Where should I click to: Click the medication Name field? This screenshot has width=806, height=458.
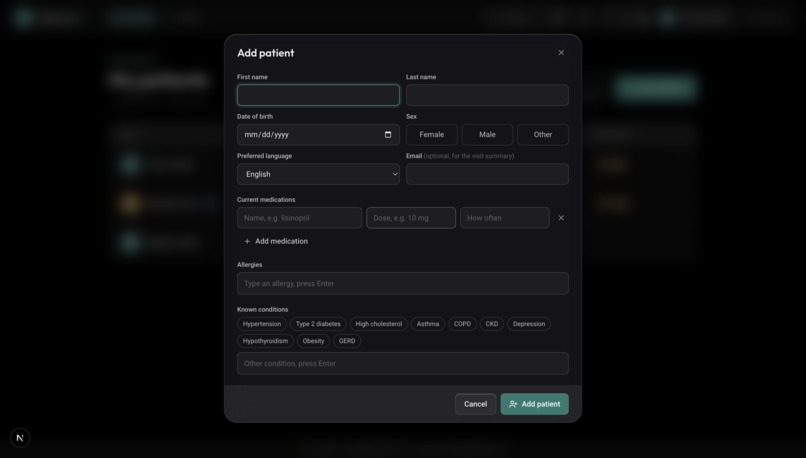coord(300,218)
